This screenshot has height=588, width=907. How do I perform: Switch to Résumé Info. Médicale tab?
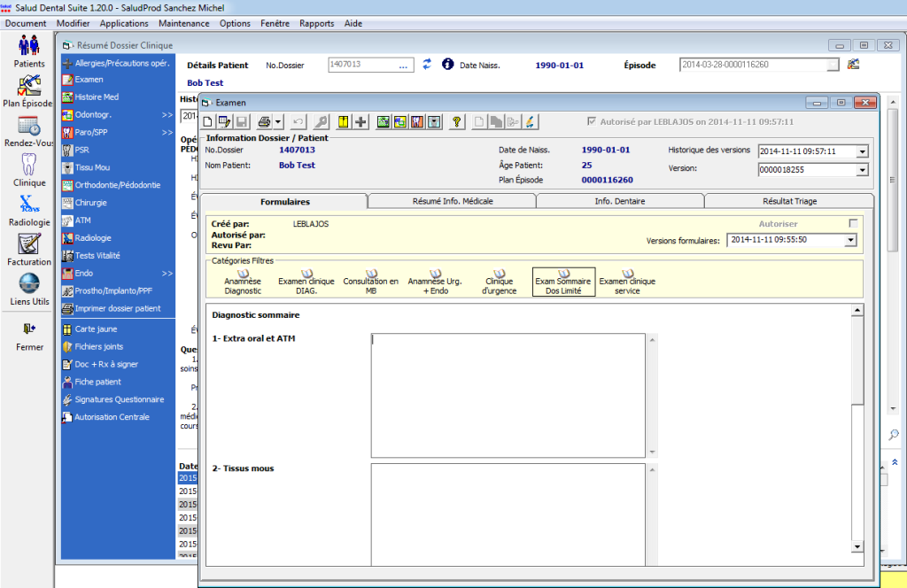[x=453, y=201]
